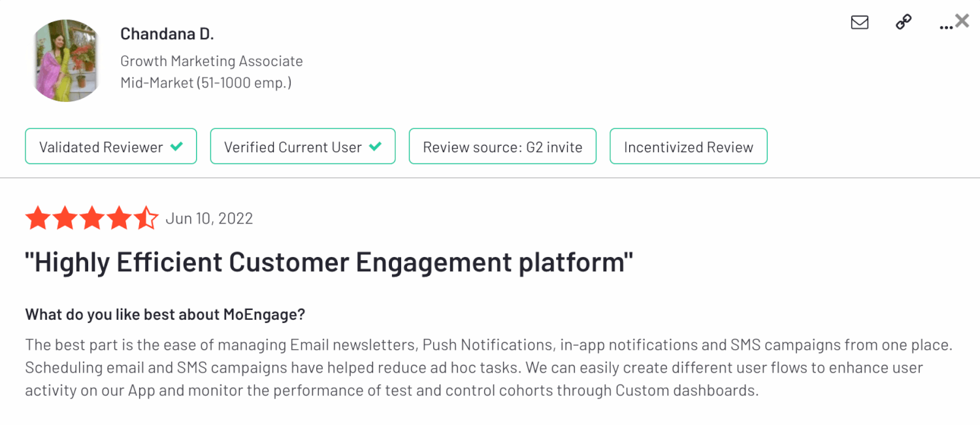Copy the review link via chain icon
The image size is (980, 425).
point(904,22)
